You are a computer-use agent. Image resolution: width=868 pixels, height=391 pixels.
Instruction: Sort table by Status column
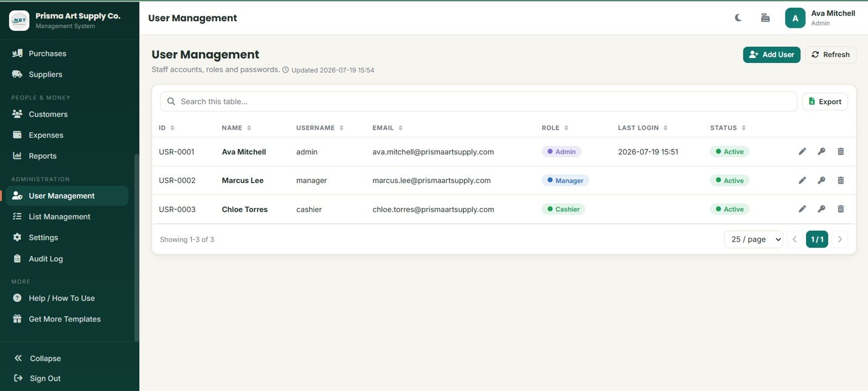tap(728, 128)
